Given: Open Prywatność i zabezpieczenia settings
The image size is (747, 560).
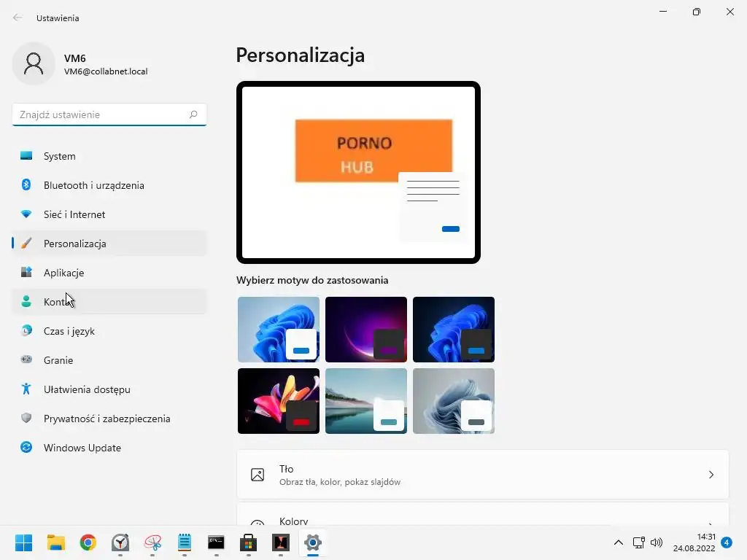Looking at the screenshot, I should coord(109,419).
